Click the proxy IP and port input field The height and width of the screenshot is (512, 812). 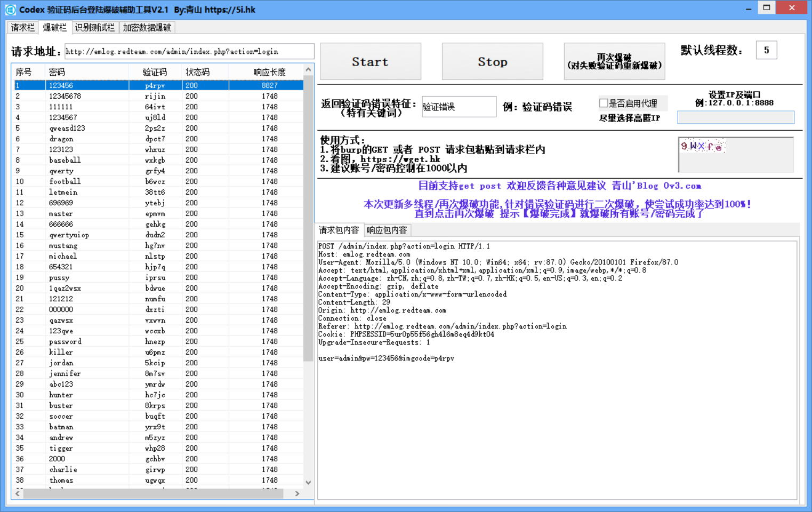(736, 117)
